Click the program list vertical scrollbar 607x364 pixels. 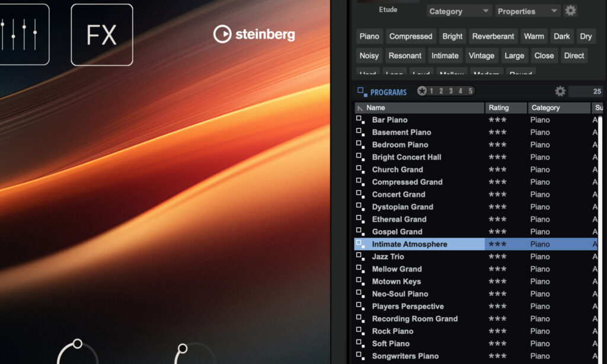click(600, 240)
